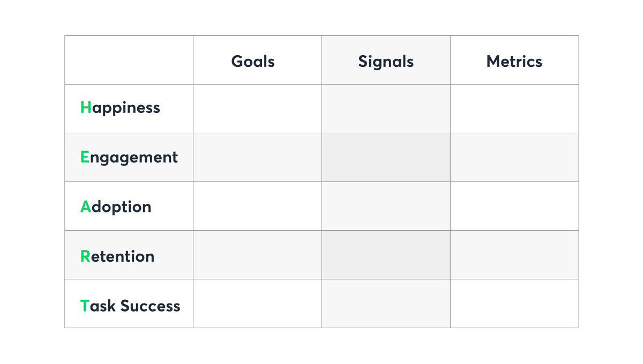Click the Retention Signals cell
Image resolution: width=643 pixels, height=364 pixels.
click(386, 255)
